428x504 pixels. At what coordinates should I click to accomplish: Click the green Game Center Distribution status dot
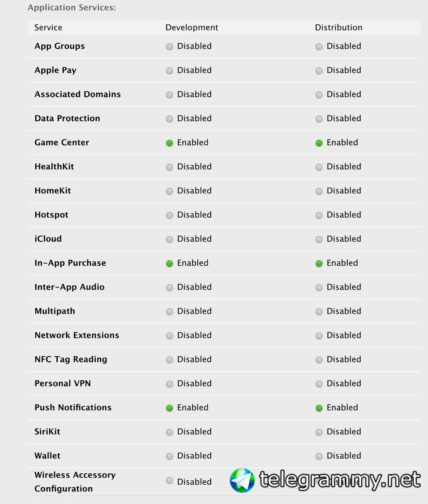click(x=319, y=143)
